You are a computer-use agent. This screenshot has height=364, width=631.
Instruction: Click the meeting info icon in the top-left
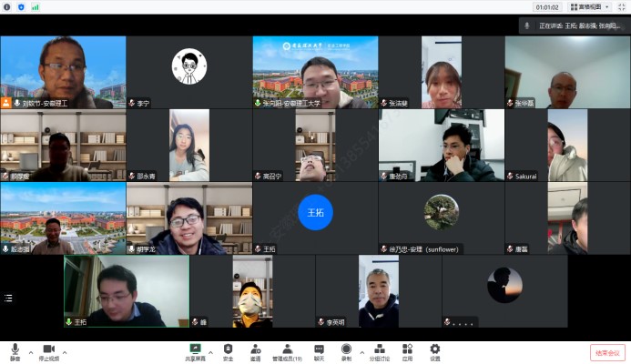[7, 6]
